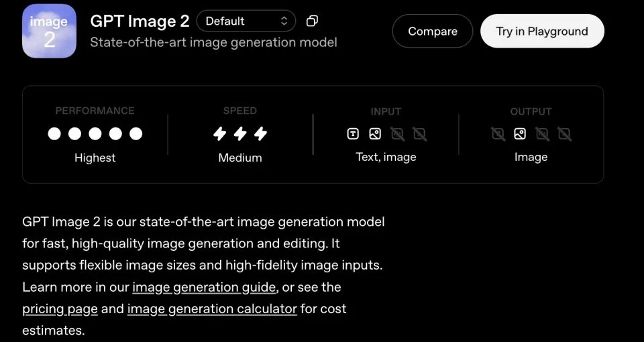The height and width of the screenshot is (342, 644).
Task: Open the image generation guide link
Action: coord(204,287)
